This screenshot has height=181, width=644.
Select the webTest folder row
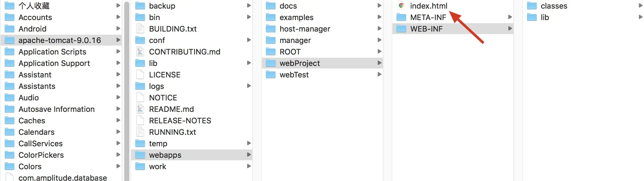[x=322, y=75]
